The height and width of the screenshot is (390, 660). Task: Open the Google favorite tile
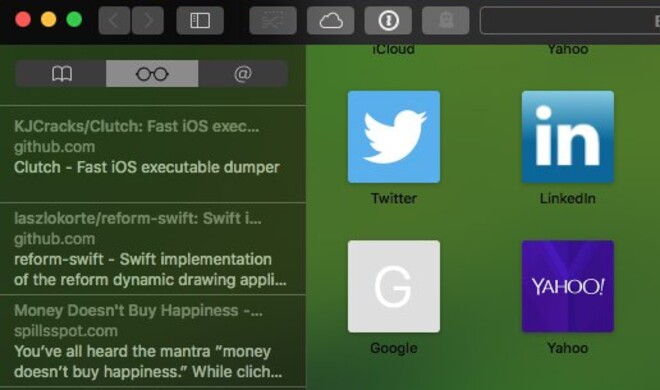pos(394,287)
